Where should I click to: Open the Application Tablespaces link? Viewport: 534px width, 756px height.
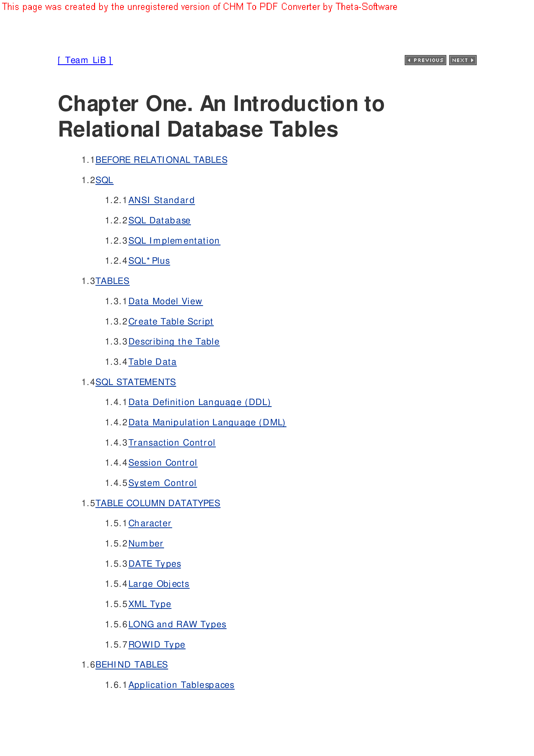tap(181, 685)
